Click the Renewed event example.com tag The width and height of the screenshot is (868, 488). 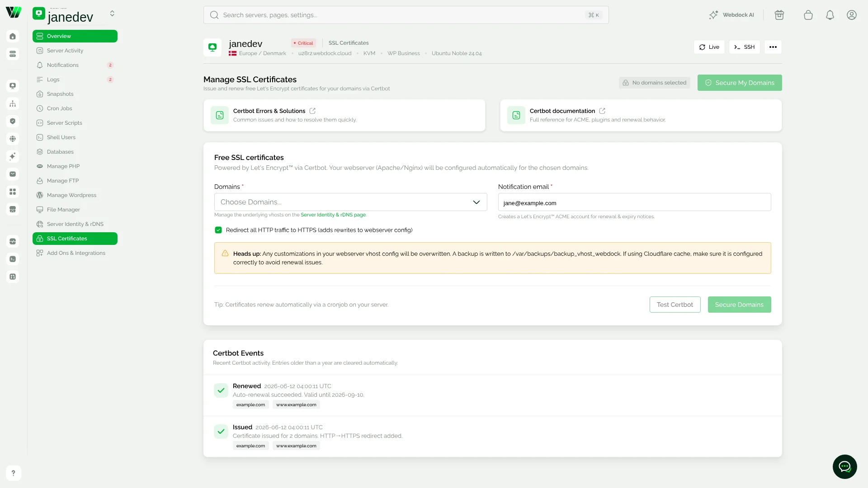pyautogui.click(x=250, y=405)
